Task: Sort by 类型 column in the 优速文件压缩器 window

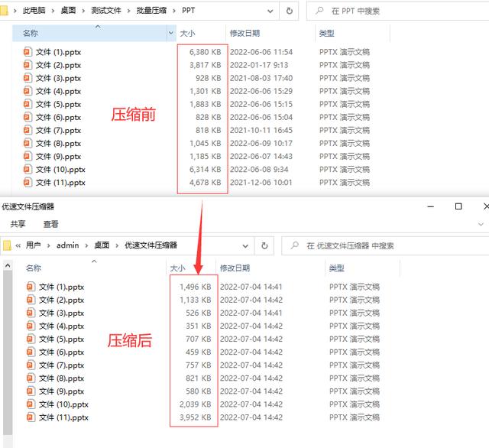Action: [336, 268]
